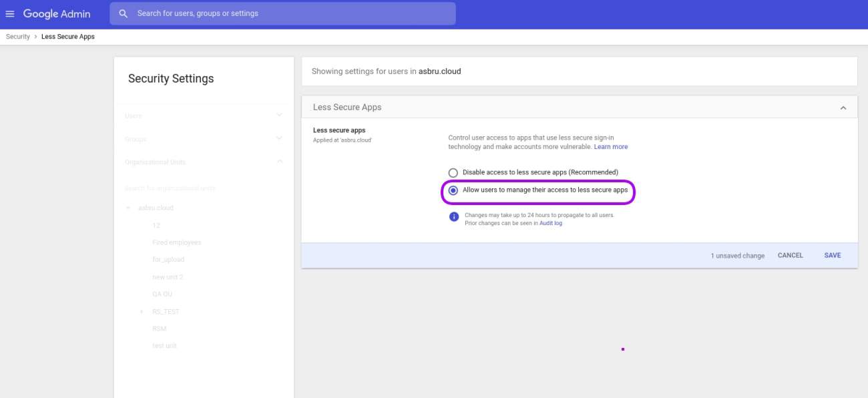Click the SAVE button

point(832,255)
